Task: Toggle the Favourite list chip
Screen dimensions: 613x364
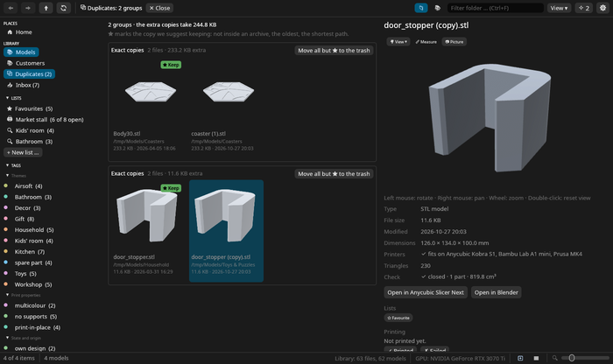Action: pyautogui.click(x=398, y=318)
